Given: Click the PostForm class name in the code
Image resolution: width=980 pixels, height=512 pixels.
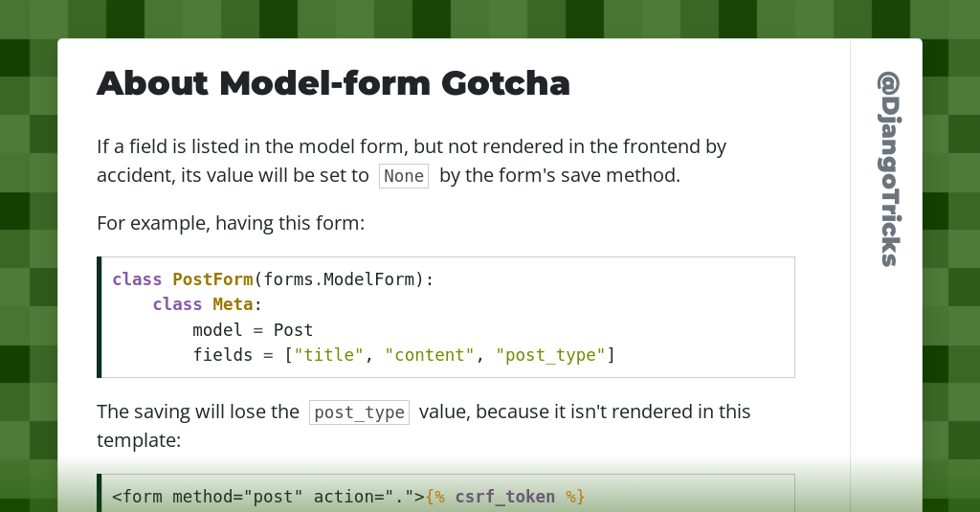Looking at the screenshot, I should (x=212, y=279).
